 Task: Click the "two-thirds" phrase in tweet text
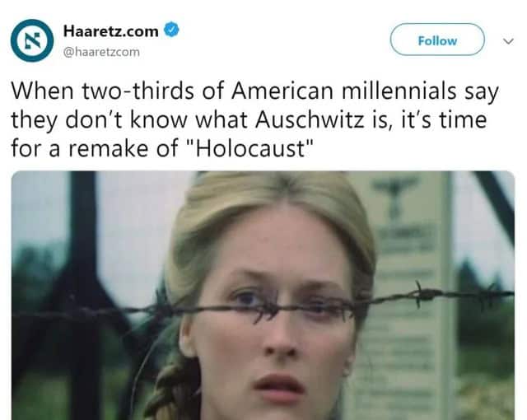point(138,91)
